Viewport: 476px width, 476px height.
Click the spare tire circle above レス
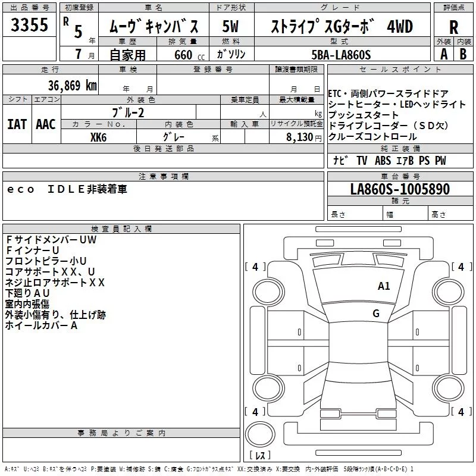coord(260,434)
